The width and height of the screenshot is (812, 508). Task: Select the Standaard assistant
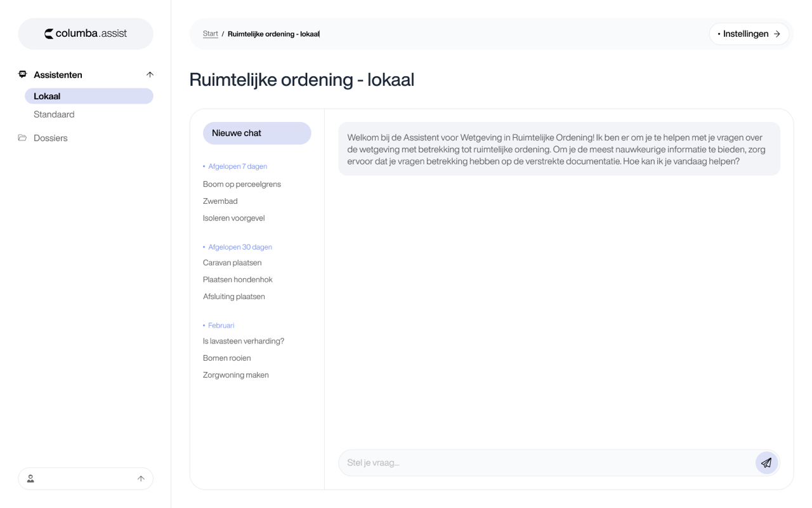point(54,114)
